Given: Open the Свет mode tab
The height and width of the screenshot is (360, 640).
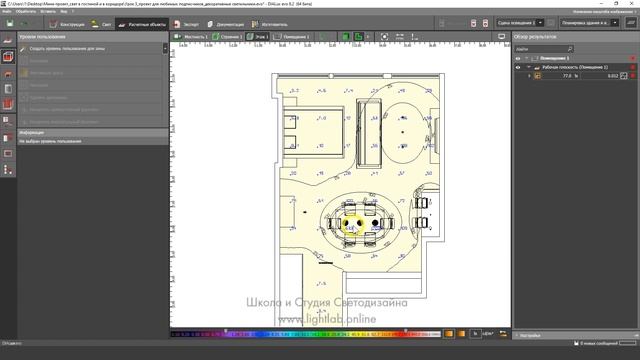Looking at the screenshot, I should pos(101,24).
